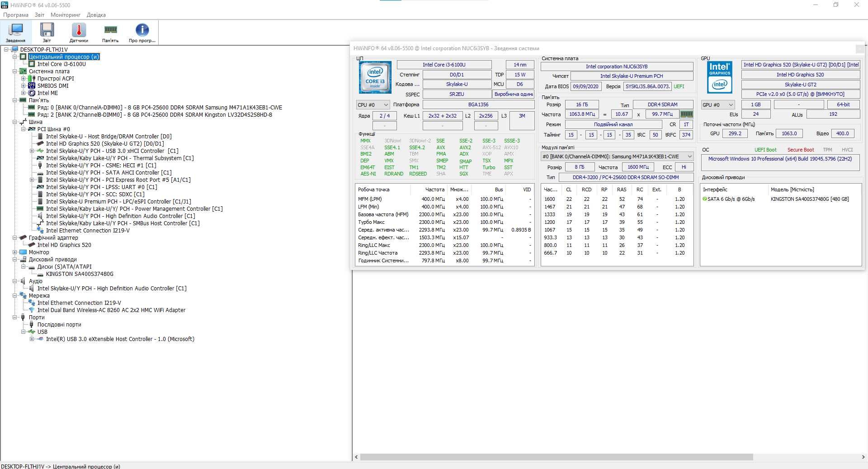The width and height of the screenshot is (868, 469).
Task: Expand the SMBIOS DMI tree node
Action: click(23, 85)
